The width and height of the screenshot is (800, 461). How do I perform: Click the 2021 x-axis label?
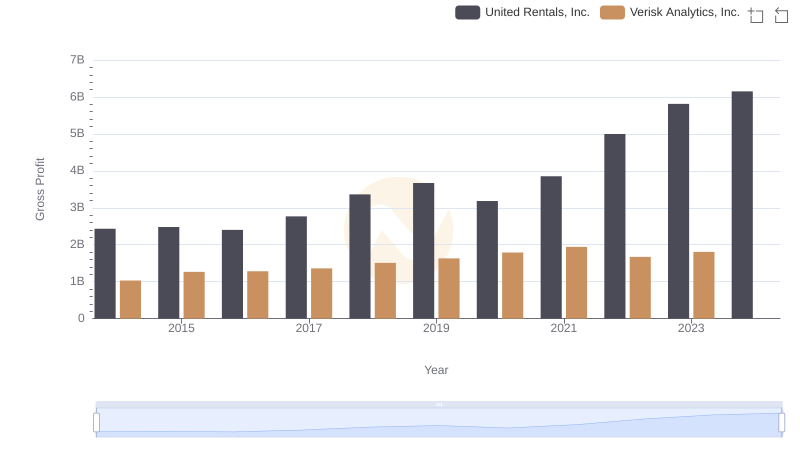point(563,328)
